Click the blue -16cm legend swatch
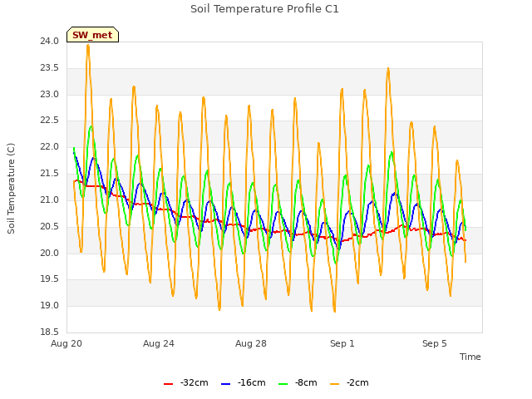Screen dimensions: 532x399 (225, 383)
